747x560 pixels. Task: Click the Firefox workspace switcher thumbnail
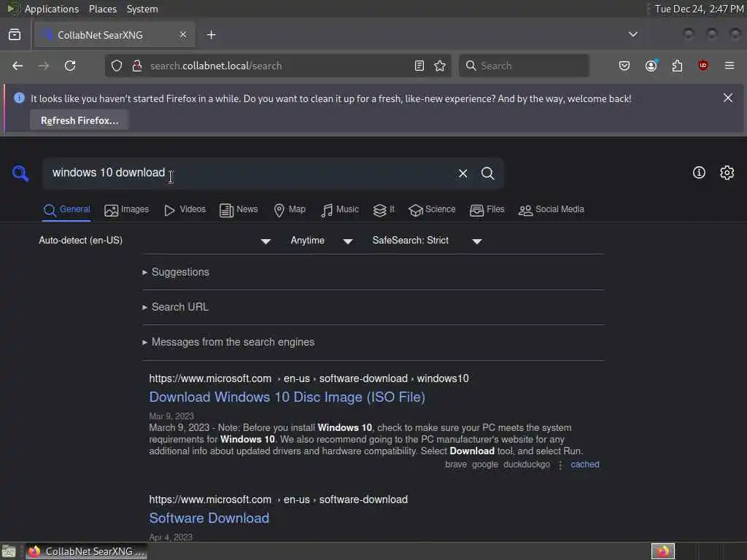[x=663, y=551]
